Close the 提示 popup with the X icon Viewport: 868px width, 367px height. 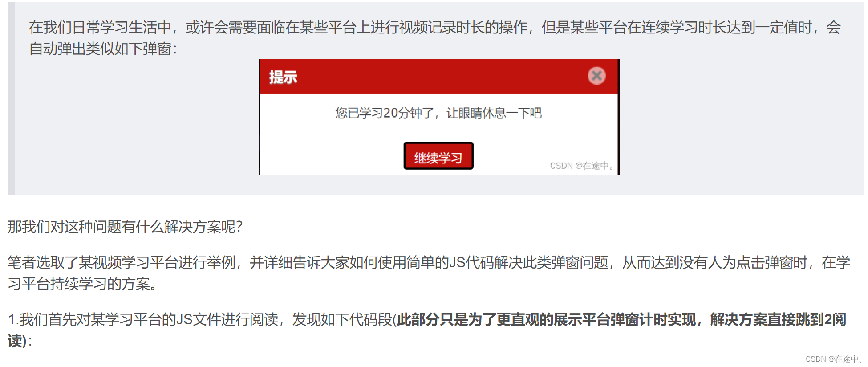point(596,76)
